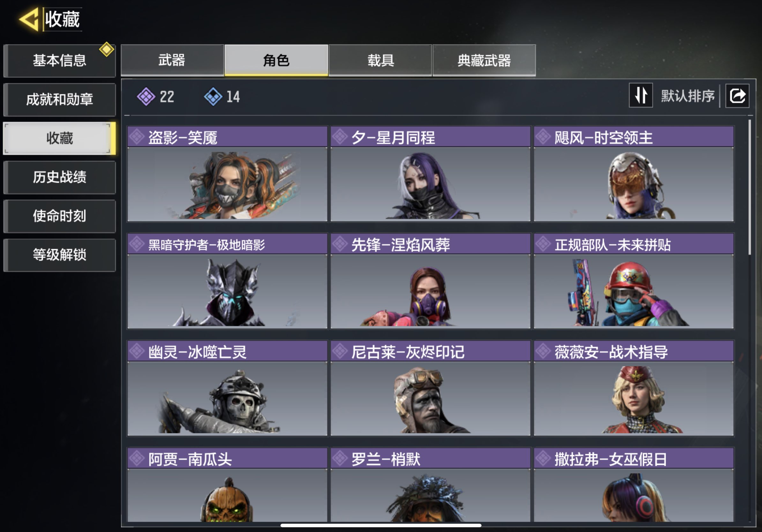762x532 pixels.
Task: Switch to the 武器 tab
Action: coord(172,60)
